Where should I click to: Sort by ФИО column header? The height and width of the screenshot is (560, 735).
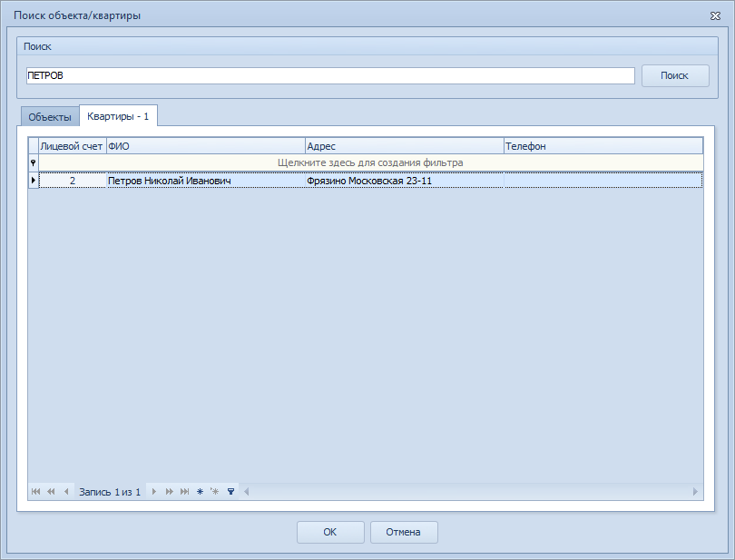tap(206, 146)
